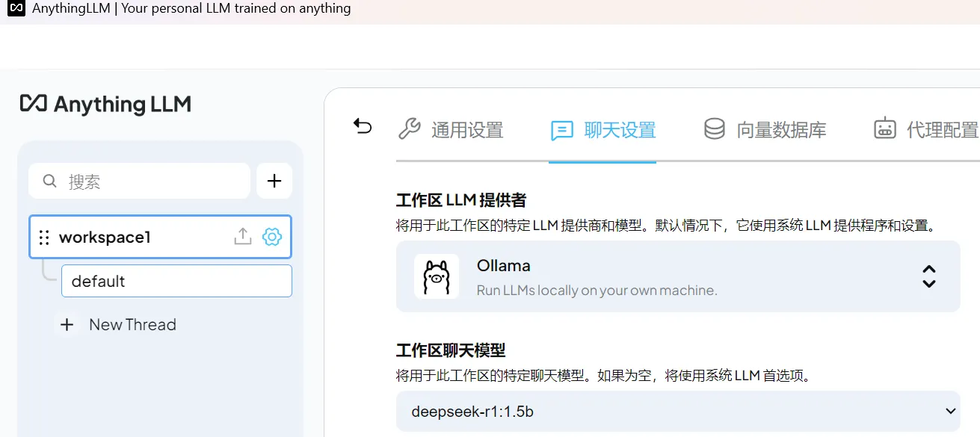Click the drag handle beside workspace1

(x=44, y=238)
